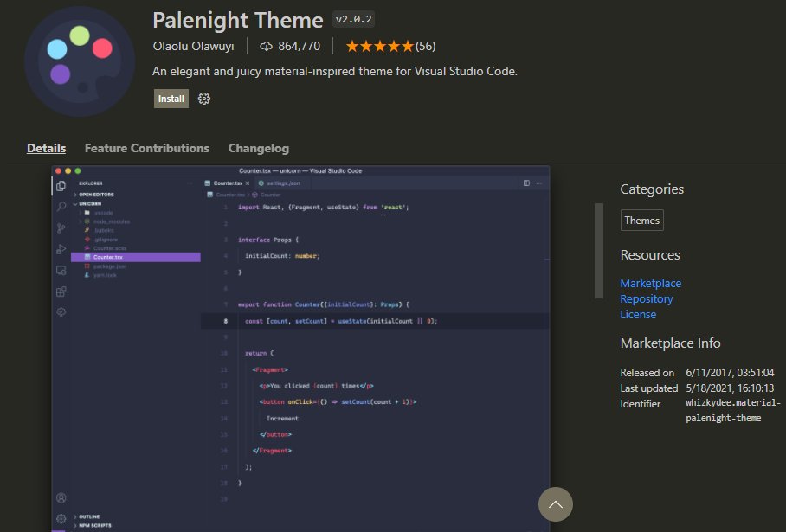Click the 864,770 install count
The image size is (786, 532).
coord(300,46)
